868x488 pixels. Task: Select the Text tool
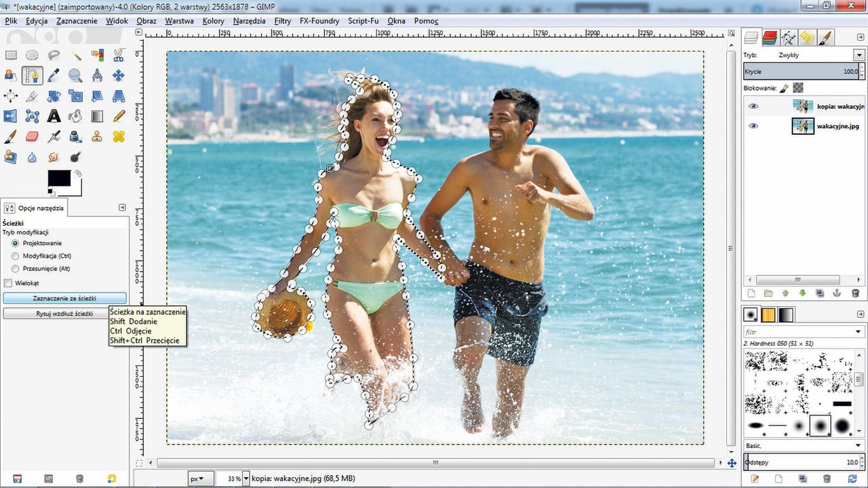54,116
